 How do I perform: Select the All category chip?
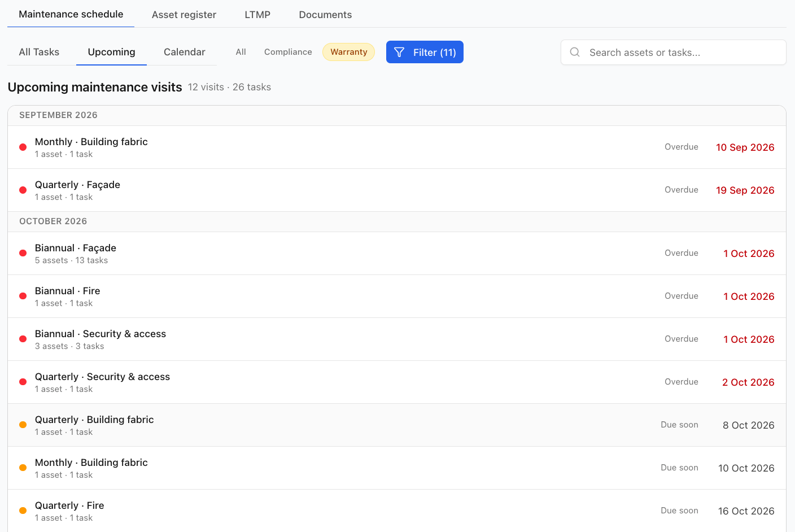pyautogui.click(x=241, y=52)
